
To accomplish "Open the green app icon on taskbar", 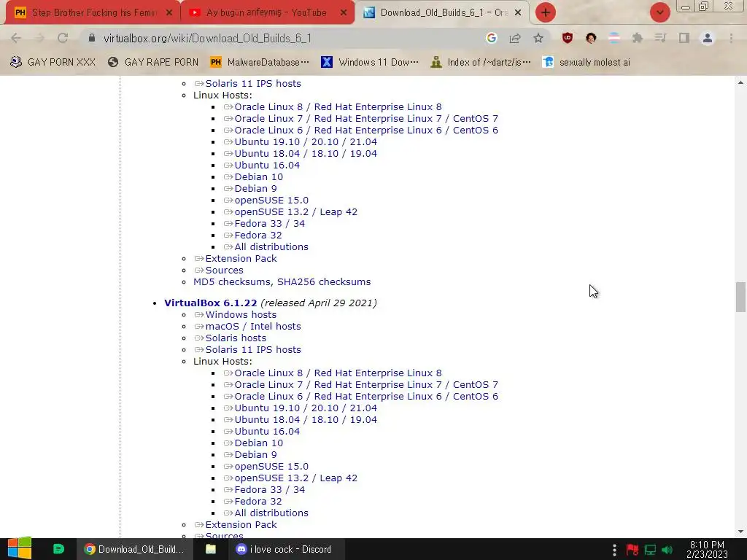I will point(58,549).
